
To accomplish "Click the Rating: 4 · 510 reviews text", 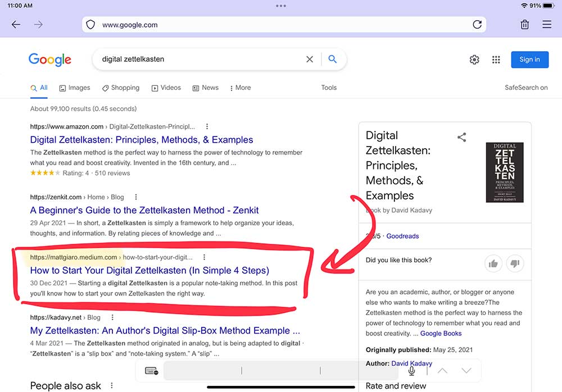I will 97,173.
